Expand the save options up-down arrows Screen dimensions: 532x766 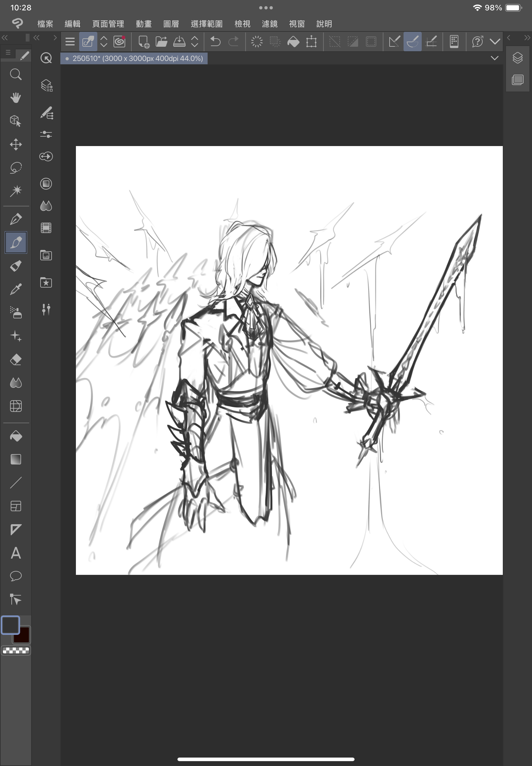coord(195,42)
